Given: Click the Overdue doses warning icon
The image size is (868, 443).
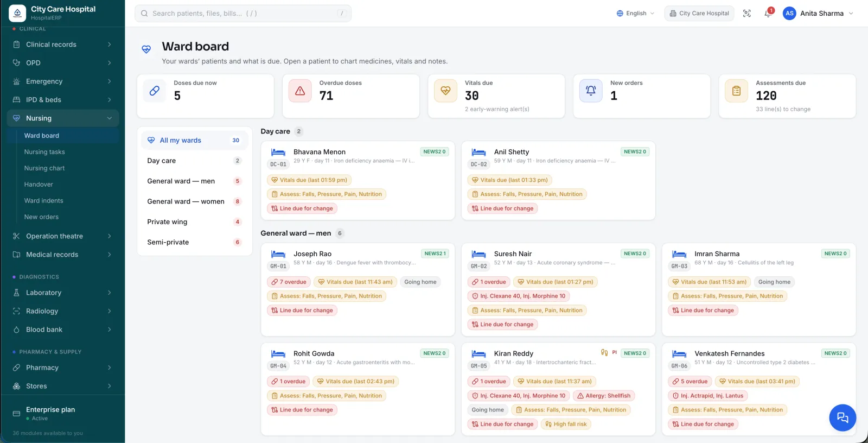Looking at the screenshot, I should click(x=300, y=91).
